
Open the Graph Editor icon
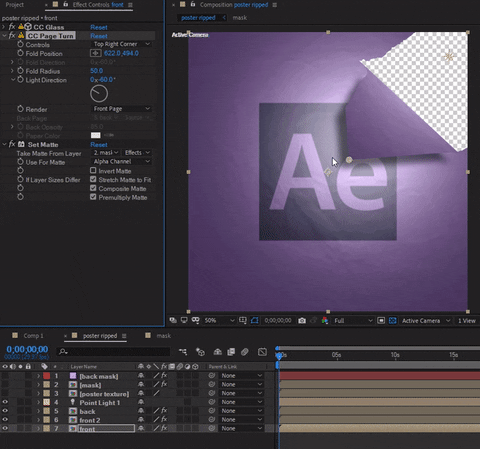(x=262, y=352)
